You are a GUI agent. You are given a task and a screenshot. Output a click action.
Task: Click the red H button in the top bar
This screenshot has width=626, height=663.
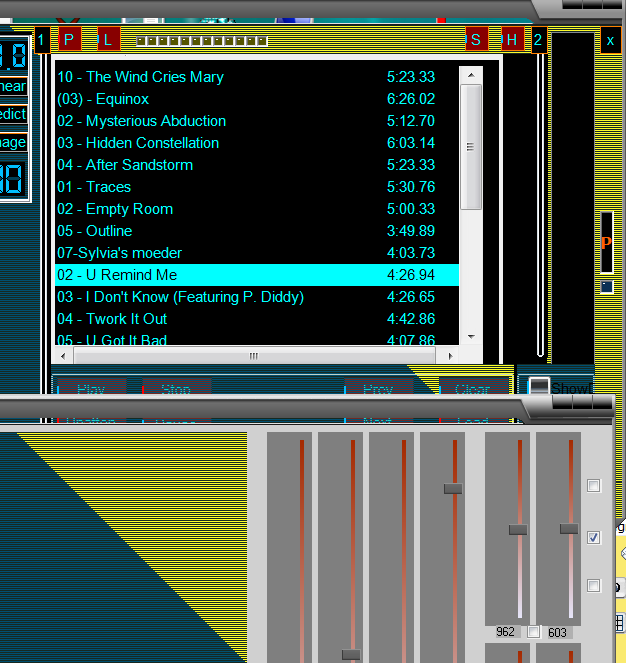point(513,40)
